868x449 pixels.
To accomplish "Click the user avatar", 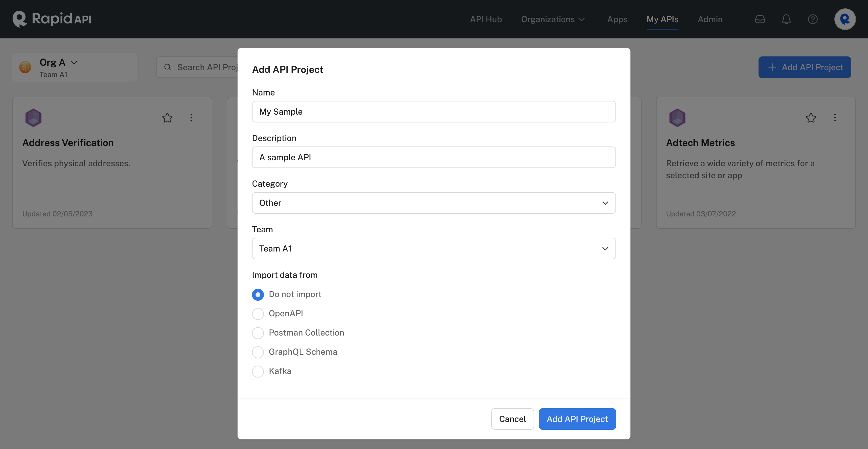I will (845, 19).
